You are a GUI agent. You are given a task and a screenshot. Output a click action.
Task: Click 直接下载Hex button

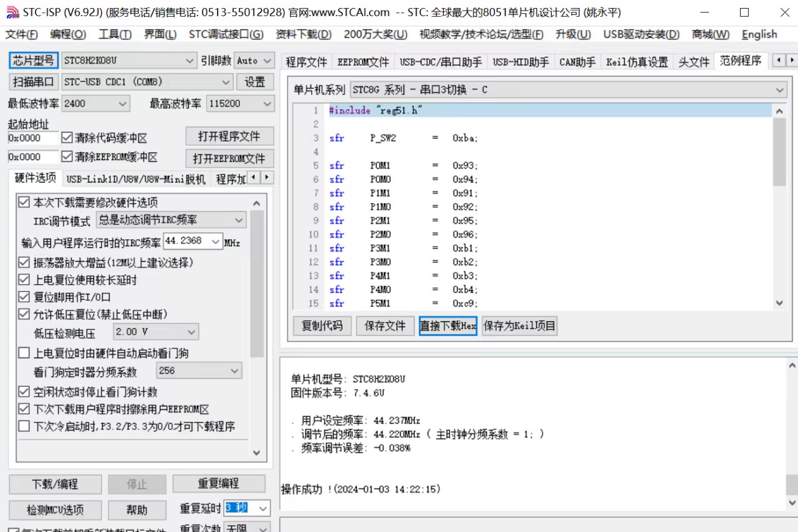click(448, 326)
